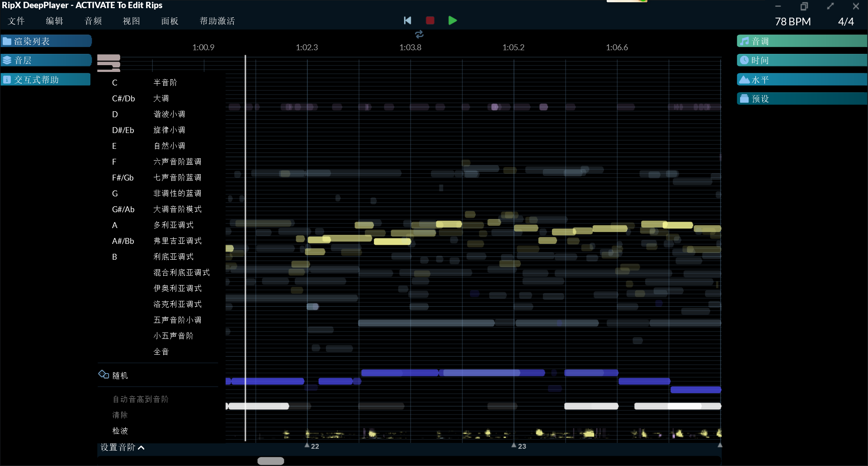The image size is (868, 466).
Task: Select F#/Gb as the key
Action: coord(123,178)
